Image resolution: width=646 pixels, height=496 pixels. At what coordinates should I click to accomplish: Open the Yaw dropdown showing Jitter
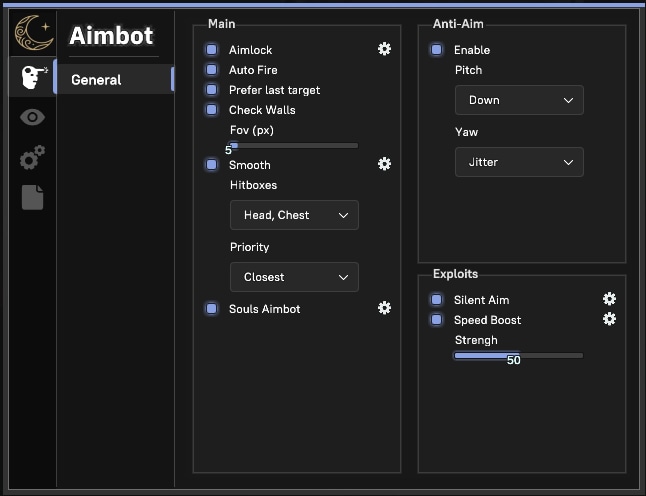(519, 162)
